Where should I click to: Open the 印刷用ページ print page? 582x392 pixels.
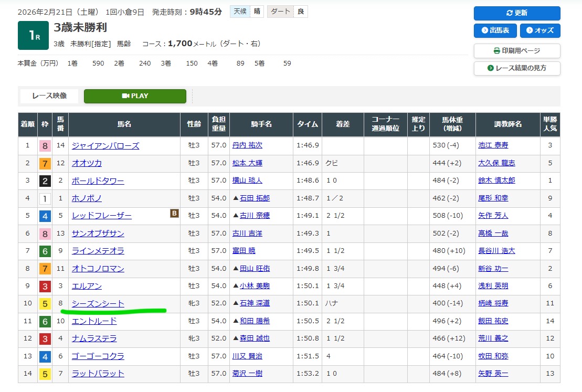516,51
